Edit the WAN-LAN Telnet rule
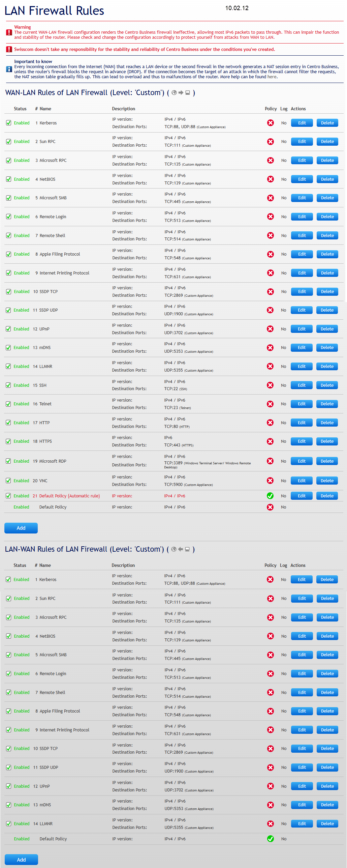 (x=302, y=404)
